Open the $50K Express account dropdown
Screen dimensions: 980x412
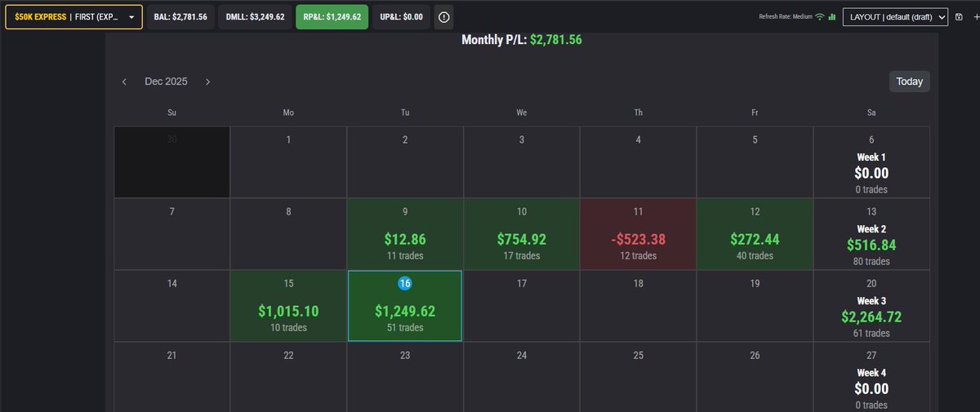pos(74,17)
